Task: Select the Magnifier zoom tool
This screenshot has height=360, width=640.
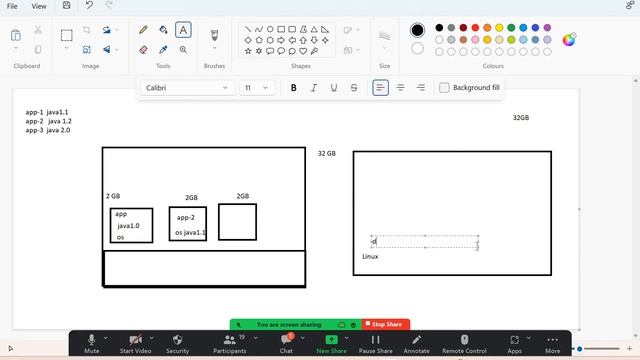Action: pyautogui.click(x=183, y=50)
